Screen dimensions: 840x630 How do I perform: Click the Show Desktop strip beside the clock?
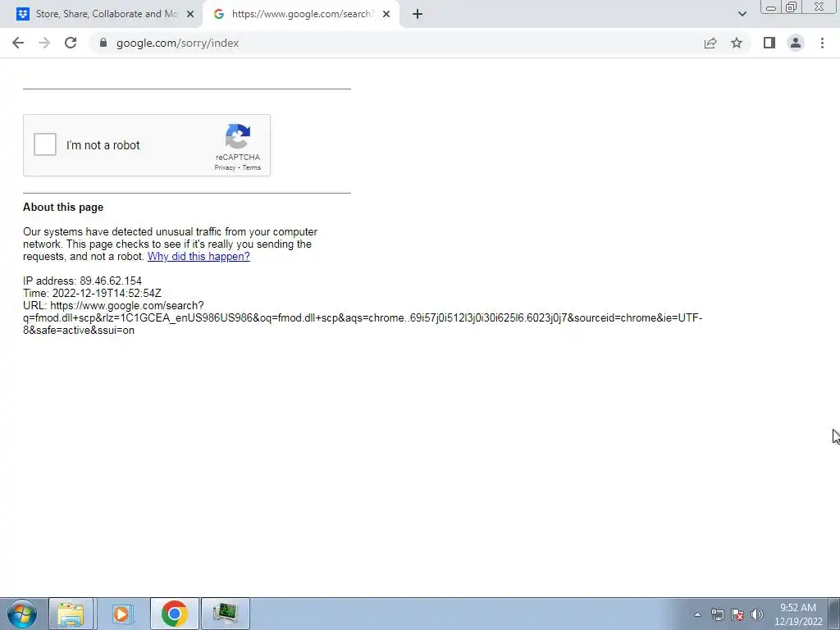(834, 614)
